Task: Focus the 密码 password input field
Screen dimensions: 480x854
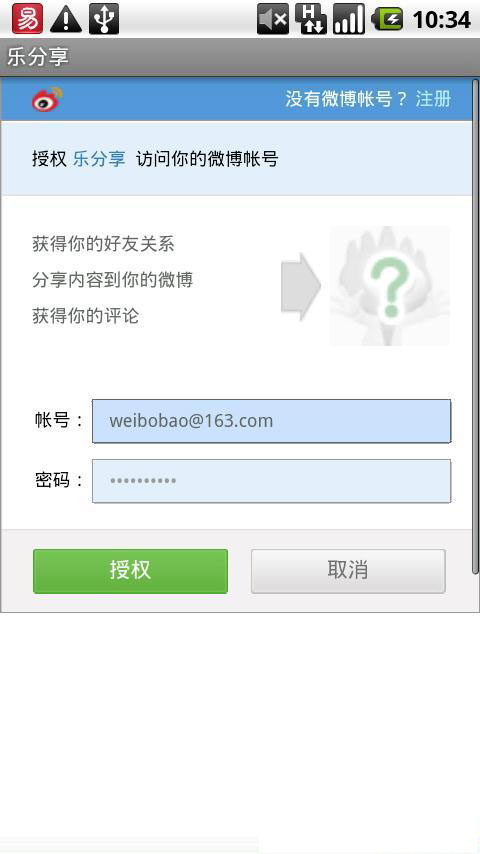Action: click(271, 481)
